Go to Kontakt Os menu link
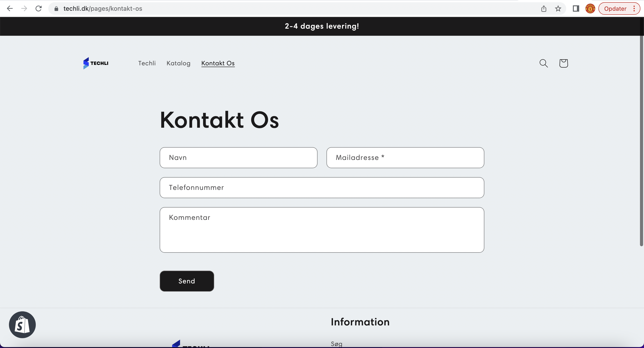 [x=218, y=63]
